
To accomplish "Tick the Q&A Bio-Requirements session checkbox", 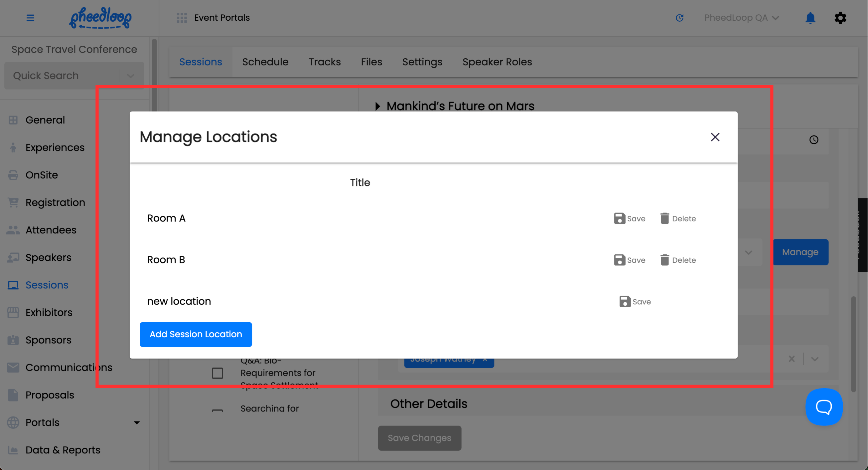I will click(217, 373).
